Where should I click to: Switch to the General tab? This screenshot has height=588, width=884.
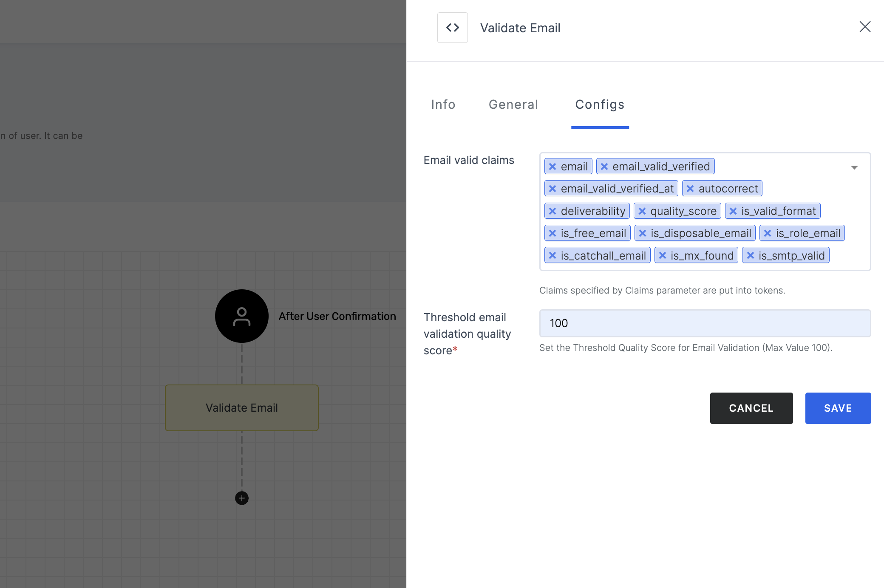tap(513, 105)
